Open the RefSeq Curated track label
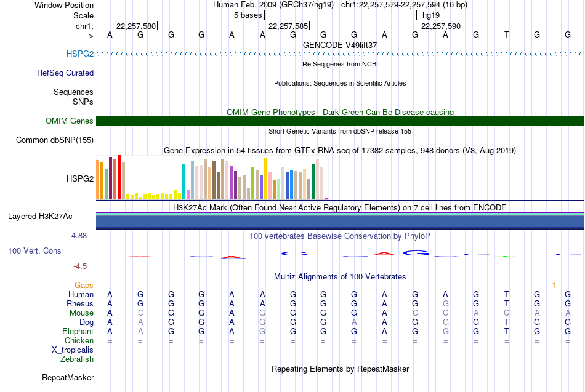The width and height of the screenshot is (585, 392). pos(65,73)
